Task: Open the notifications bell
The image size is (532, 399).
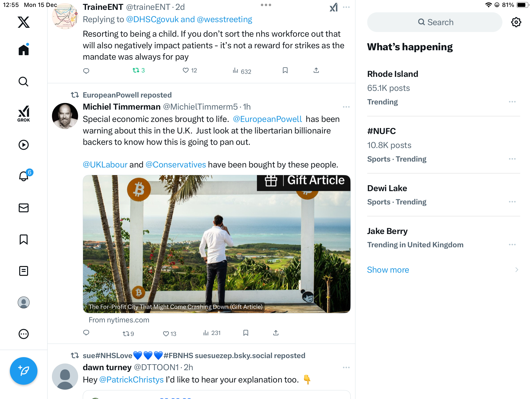Action: click(24, 176)
